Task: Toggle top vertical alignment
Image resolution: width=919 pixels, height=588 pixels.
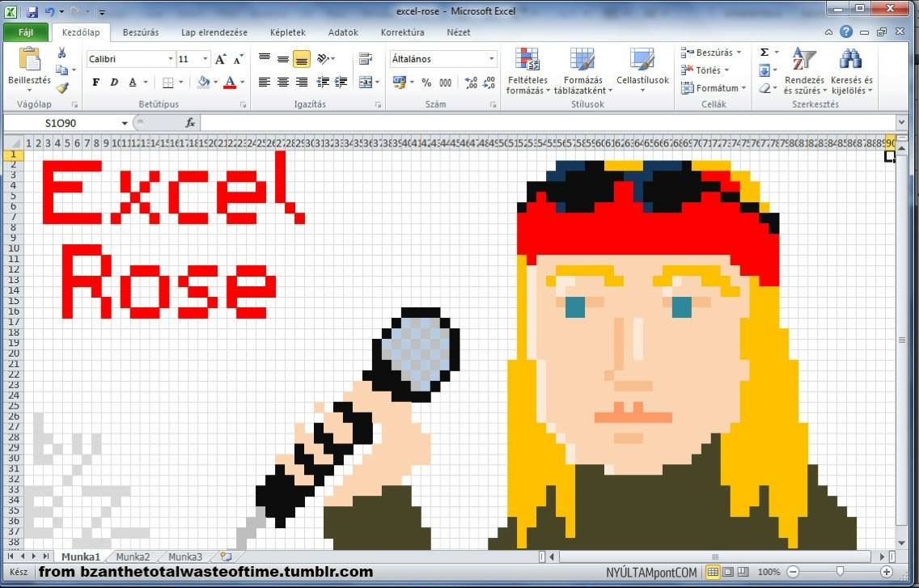Action: coord(265,58)
